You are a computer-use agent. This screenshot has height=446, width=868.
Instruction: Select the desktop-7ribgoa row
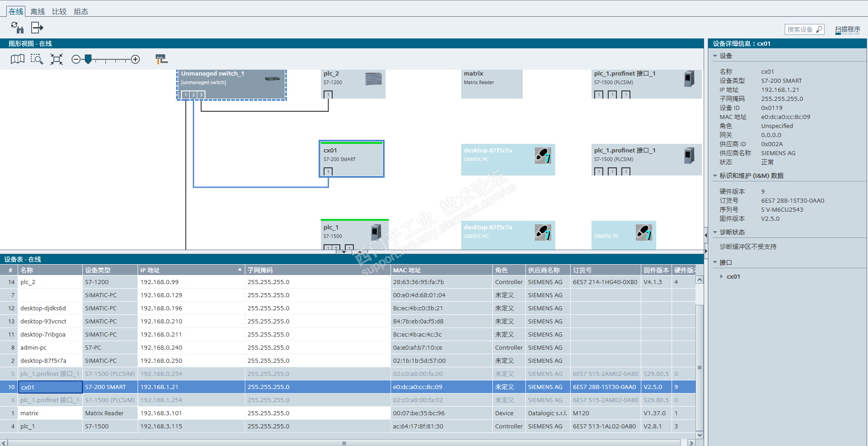tap(348, 334)
